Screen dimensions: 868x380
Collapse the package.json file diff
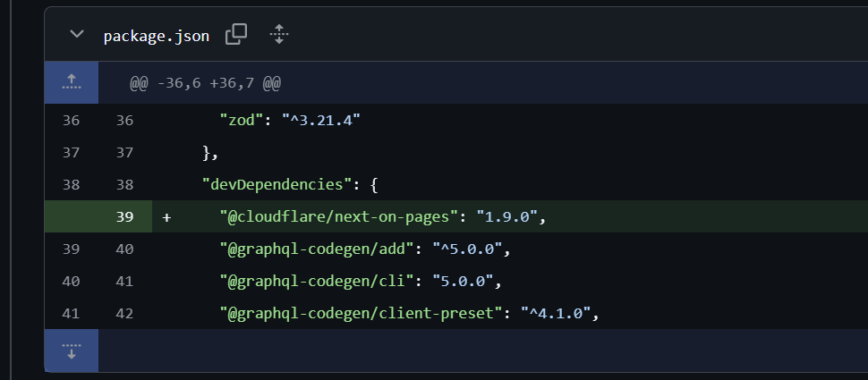pyautogui.click(x=77, y=35)
